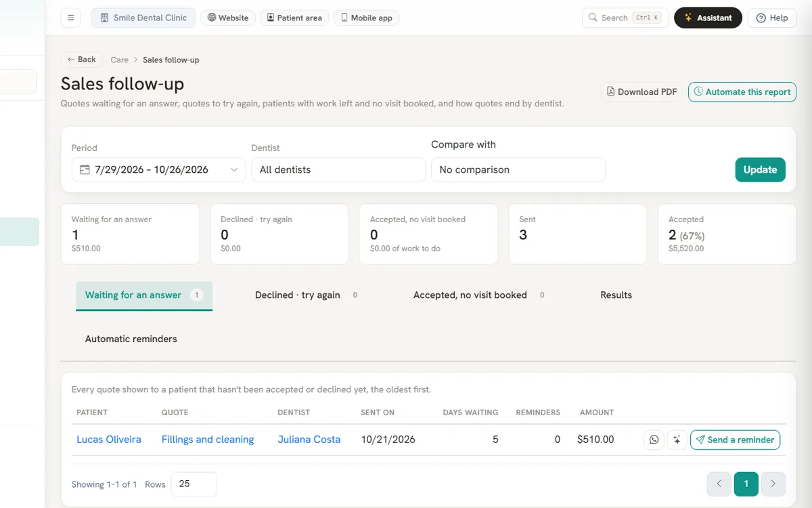Click the sent date 10/21/2026
The height and width of the screenshot is (508, 812).
(x=388, y=440)
